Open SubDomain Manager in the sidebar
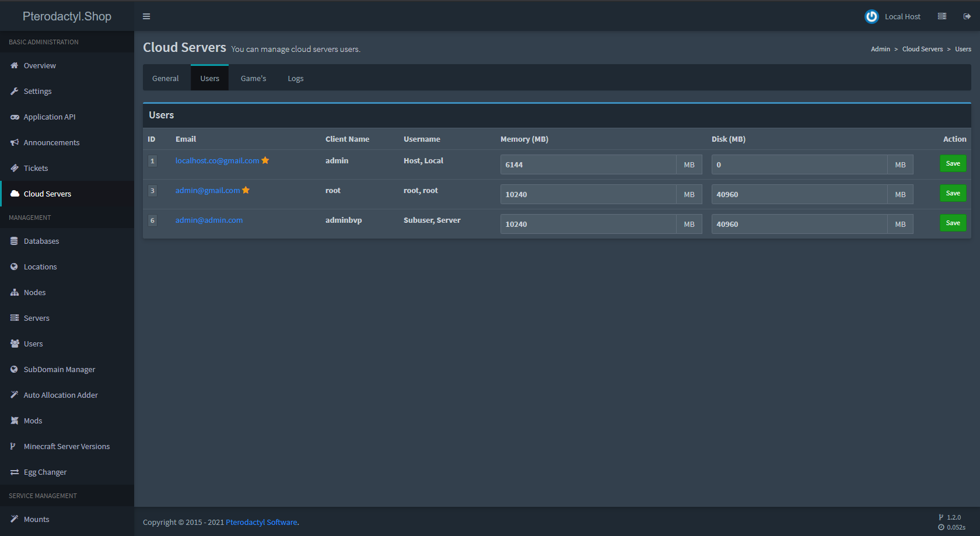Viewport: 980px width, 536px height. pyautogui.click(x=59, y=369)
